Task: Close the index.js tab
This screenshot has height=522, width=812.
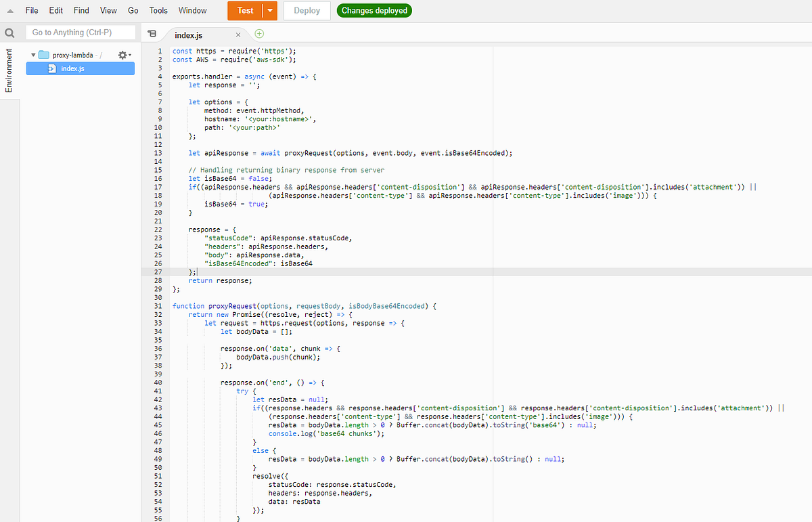Action: click(238, 35)
